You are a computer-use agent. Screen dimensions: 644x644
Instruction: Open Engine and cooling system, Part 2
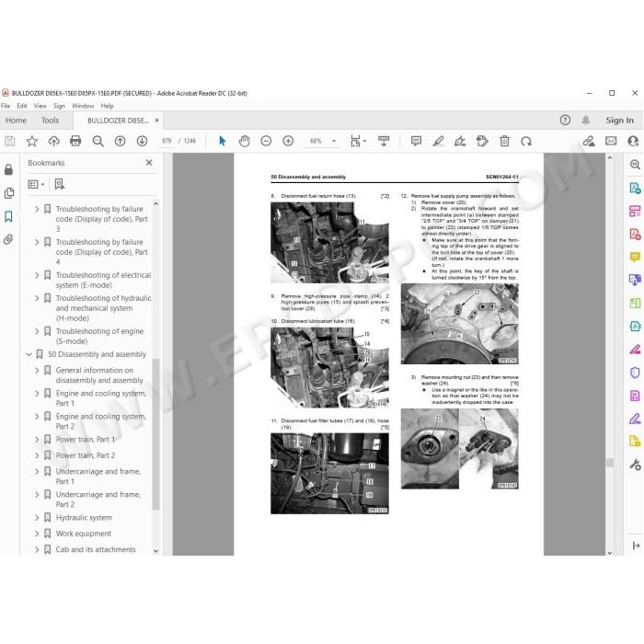pyautogui.click(x=100, y=421)
